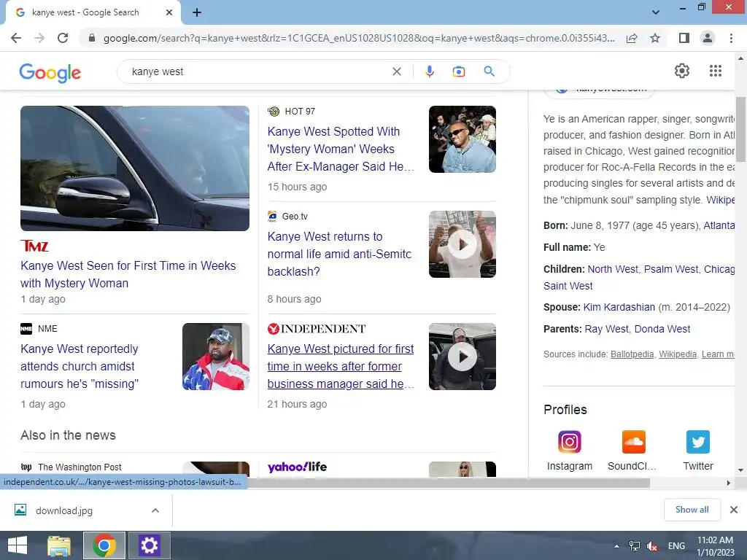Click the vertical scrollbar thumb
Screen dimensions: 747x560
pos(740,129)
